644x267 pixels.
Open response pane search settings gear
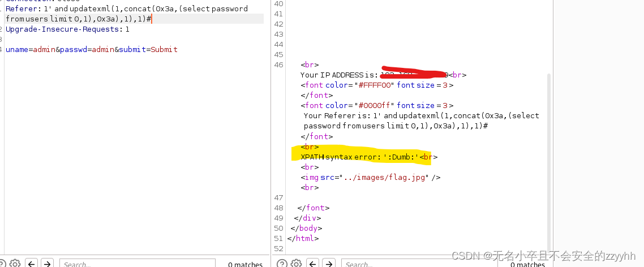(x=296, y=263)
